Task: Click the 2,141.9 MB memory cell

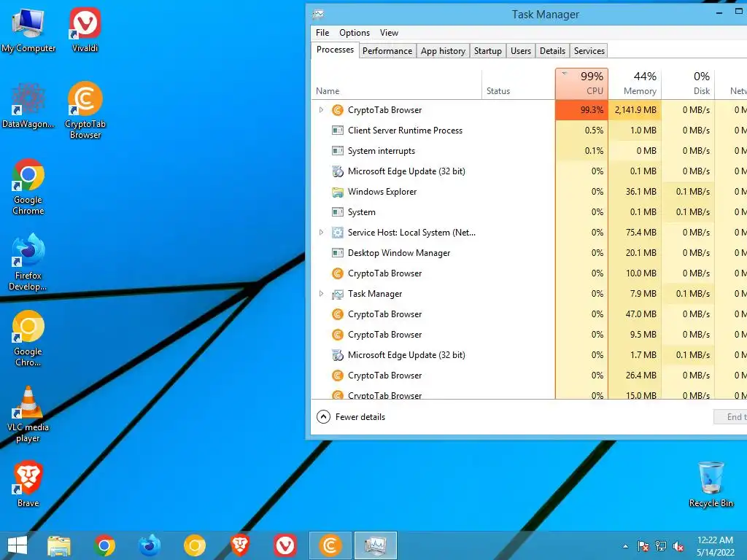Action: click(635, 110)
